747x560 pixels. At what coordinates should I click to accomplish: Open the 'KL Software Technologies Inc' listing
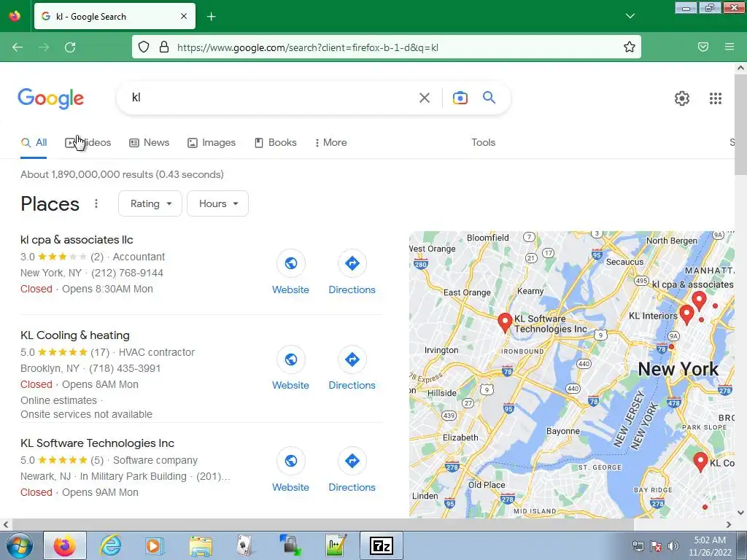(x=97, y=443)
